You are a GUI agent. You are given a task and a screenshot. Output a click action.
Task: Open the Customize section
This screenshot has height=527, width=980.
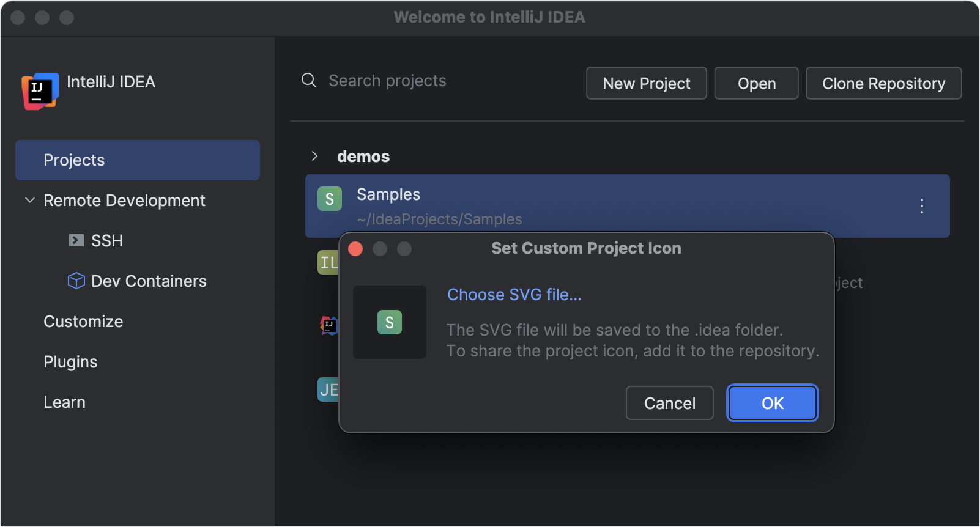[83, 321]
